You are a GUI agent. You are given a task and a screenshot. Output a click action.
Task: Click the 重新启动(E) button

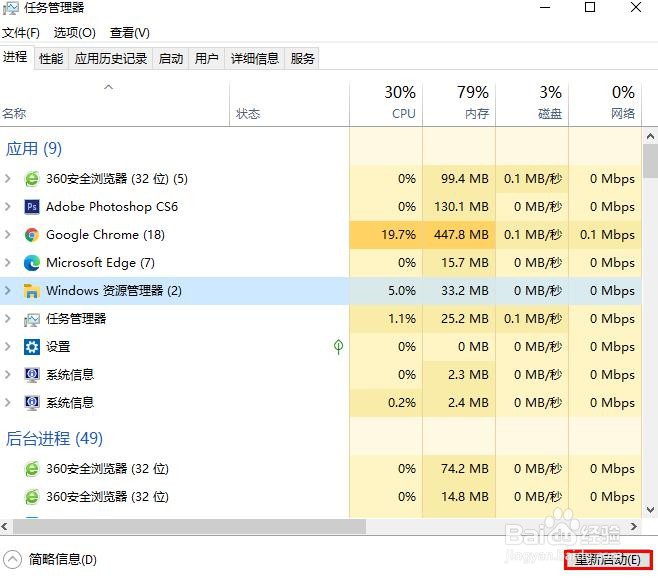608,560
